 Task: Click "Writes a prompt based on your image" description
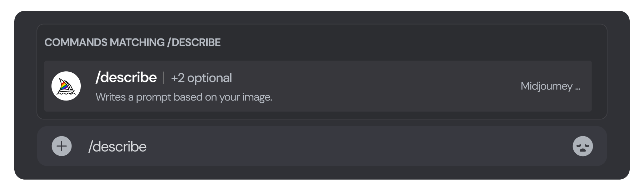[x=184, y=97]
